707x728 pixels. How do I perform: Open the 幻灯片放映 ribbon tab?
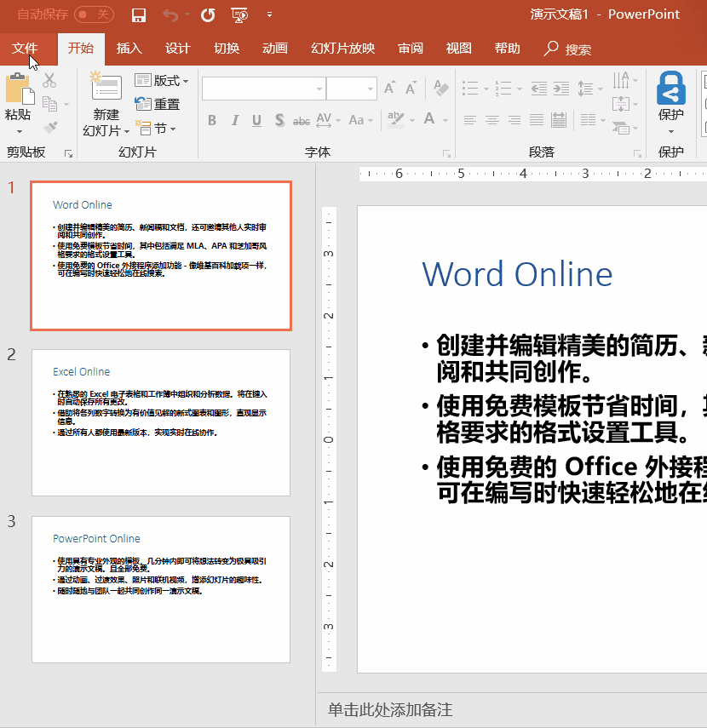pyautogui.click(x=342, y=49)
